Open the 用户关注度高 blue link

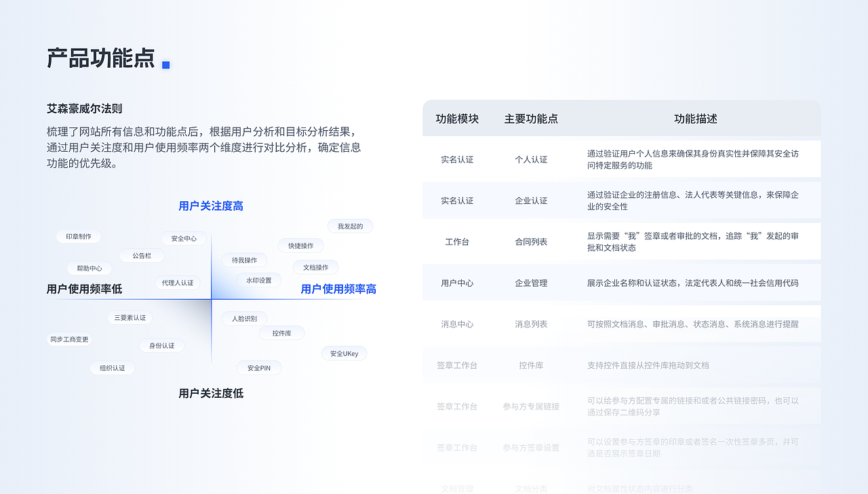(211, 205)
